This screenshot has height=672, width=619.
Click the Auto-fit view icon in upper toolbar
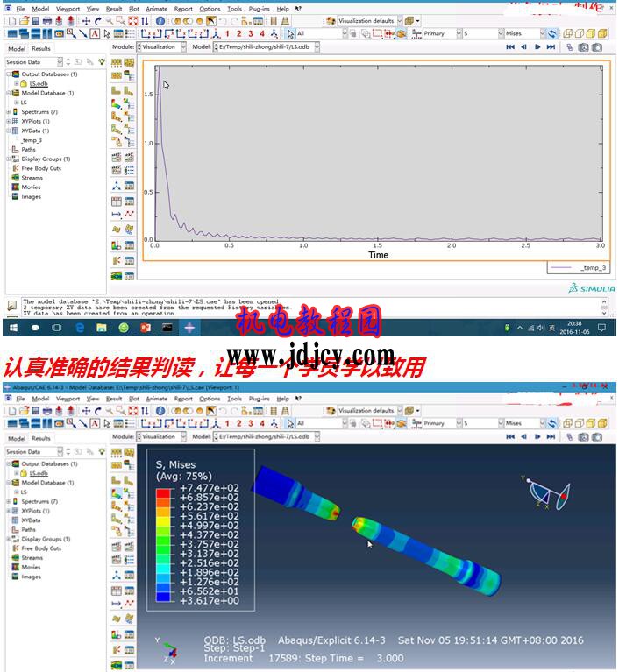tap(133, 20)
